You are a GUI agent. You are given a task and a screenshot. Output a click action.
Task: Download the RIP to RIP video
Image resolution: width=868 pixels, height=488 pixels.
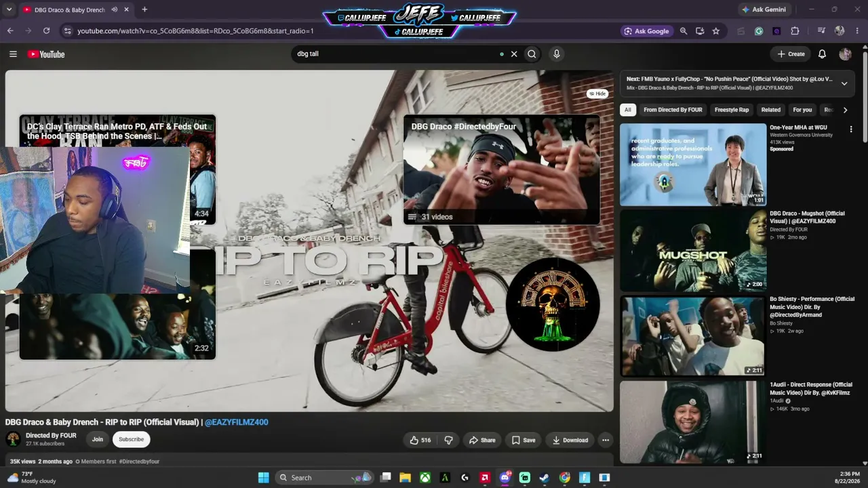(x=570, y=440)
